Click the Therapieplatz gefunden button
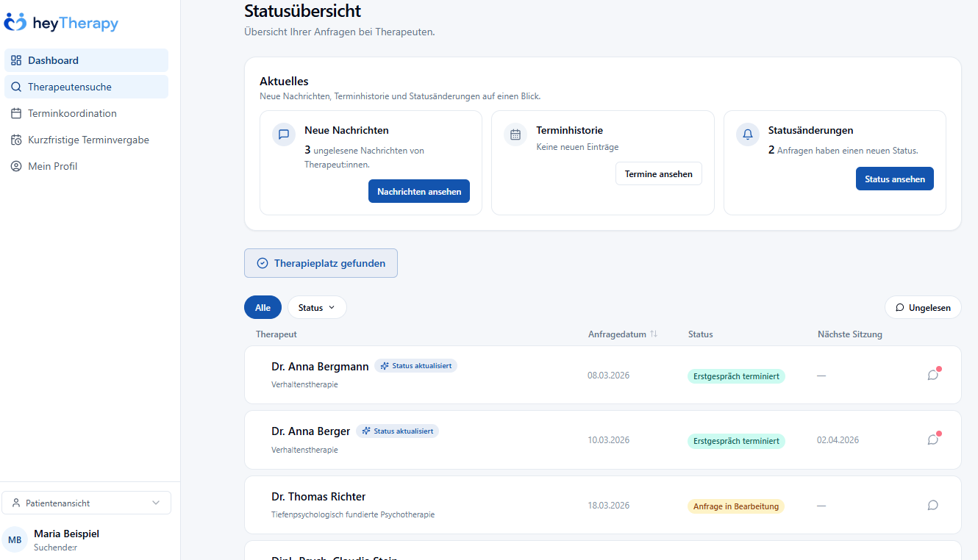This screenshot has height=560, width=978. pos(321,263)
